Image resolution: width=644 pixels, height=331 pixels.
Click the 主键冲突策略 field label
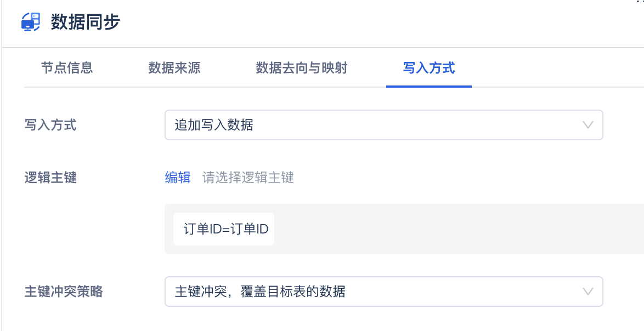pyautogui.click(x=64, y=291)
